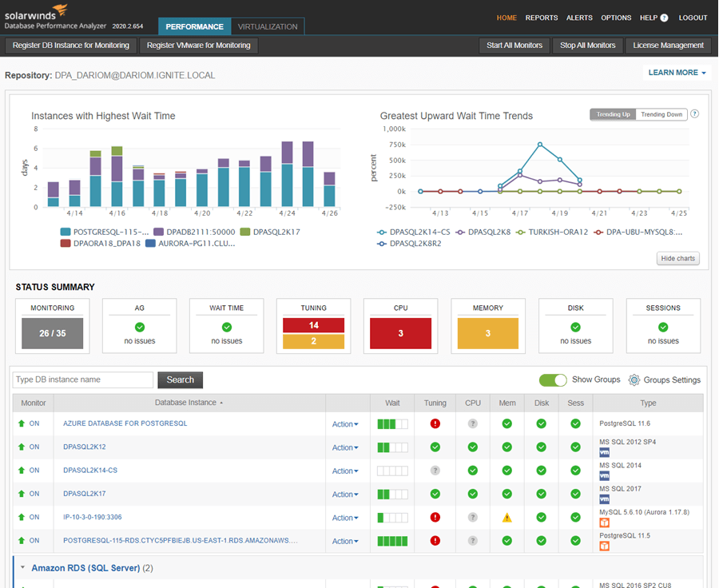The image size is (719, 588).
Task: Open REPORTS in top navigation
Action: pyautogui.click(x=542, y=18)
